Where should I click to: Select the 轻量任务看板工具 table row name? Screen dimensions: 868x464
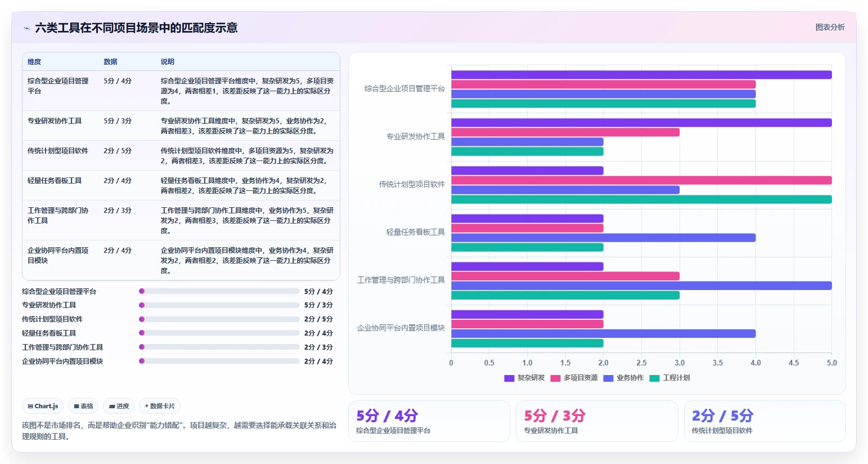click(x=55, y=181)
